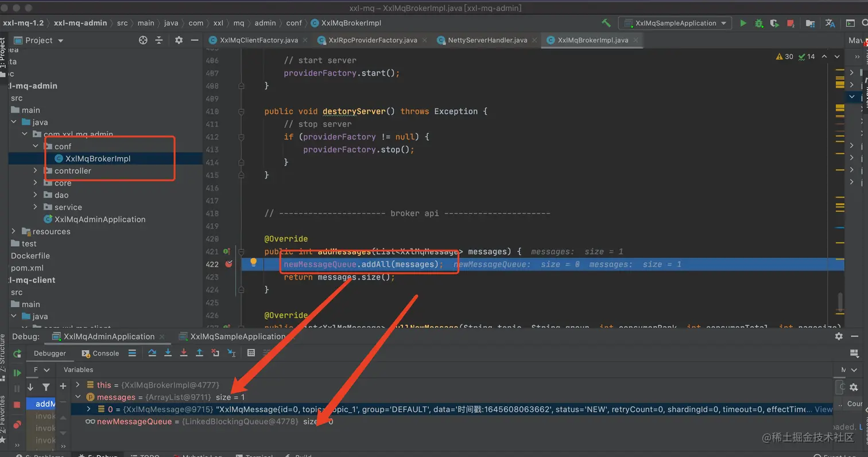Viewport: 868px width, 457px height.
Task: Start debugging with the green bug icon
Action: (x=759, y=23)
